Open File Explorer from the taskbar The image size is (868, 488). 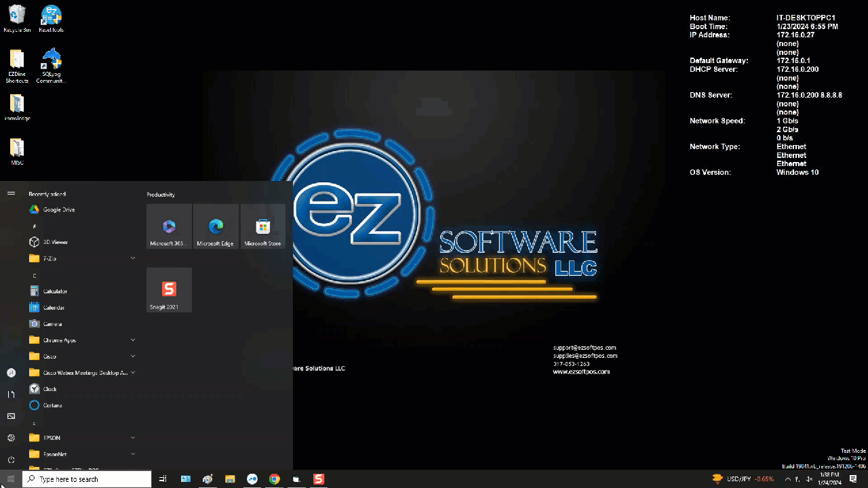click(x=230, y=479)
